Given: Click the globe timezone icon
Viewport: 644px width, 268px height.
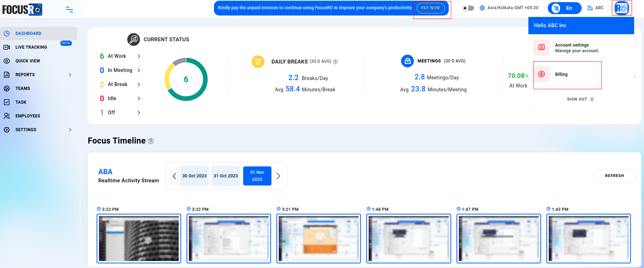Looking at the screenshot, I should (482, 8).
